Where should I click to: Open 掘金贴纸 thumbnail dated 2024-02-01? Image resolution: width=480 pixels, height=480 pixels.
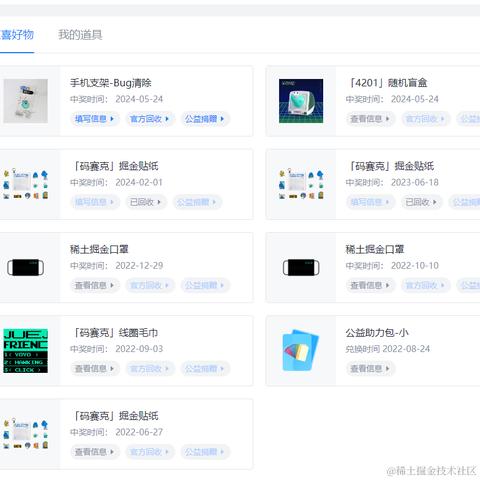(x=26, y=184)
